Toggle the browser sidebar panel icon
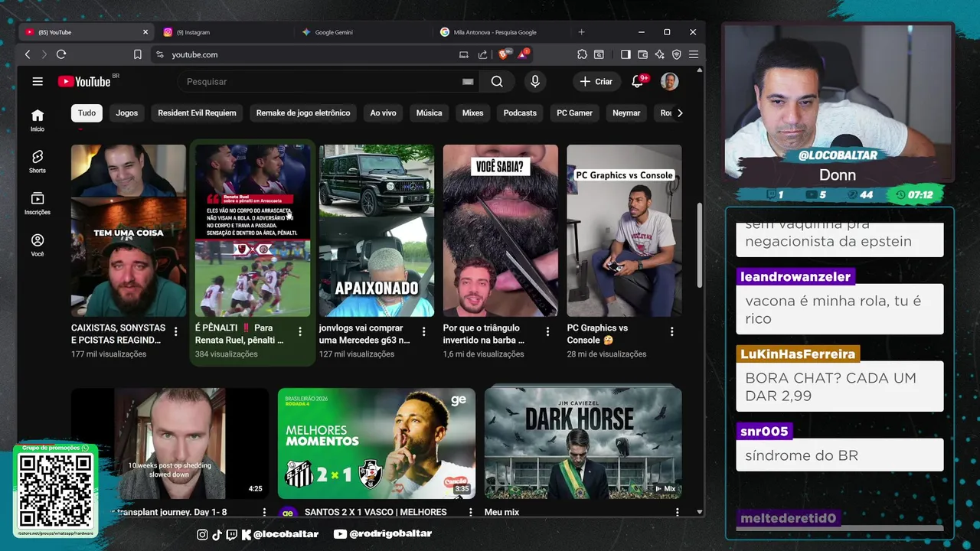 [x=626, y=54]
